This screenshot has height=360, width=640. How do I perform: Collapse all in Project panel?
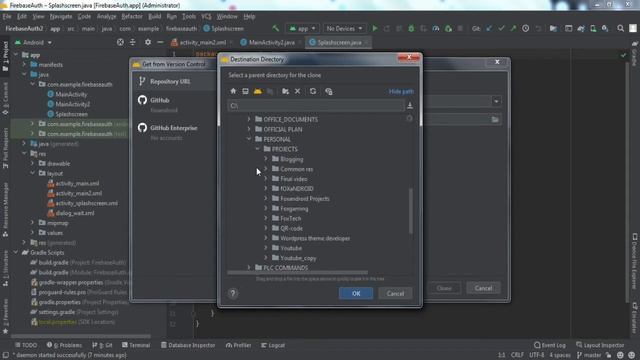133,42
